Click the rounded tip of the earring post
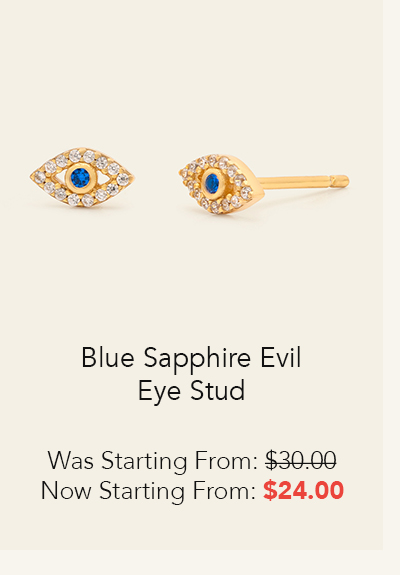 click(342, 181)
